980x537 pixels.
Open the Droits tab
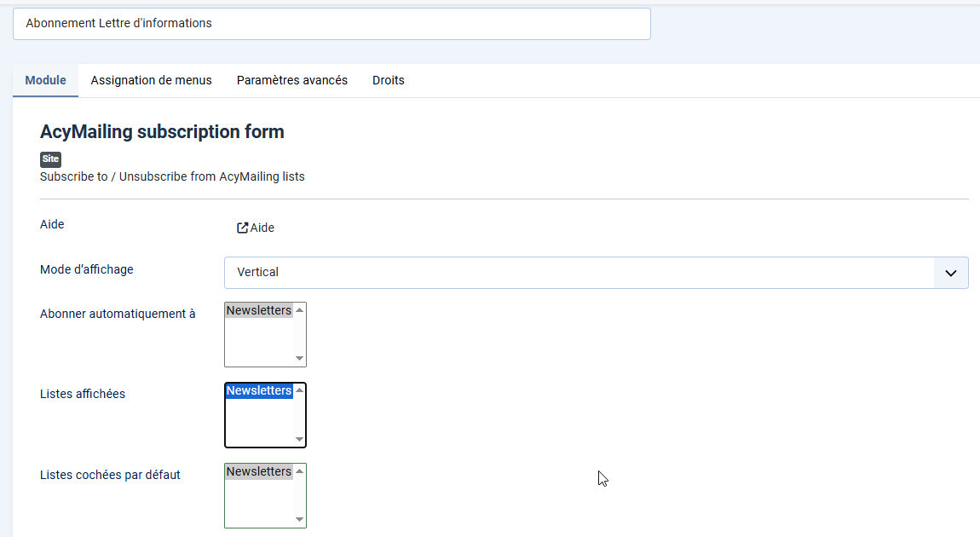(x=388, y=80)
